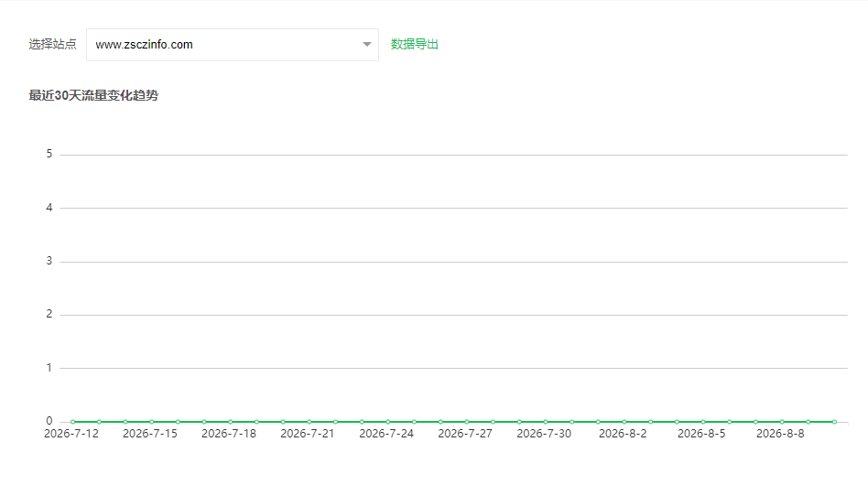Click the 选择站点 label
This screenshot has width=868, height=485.
pos(52,44)
